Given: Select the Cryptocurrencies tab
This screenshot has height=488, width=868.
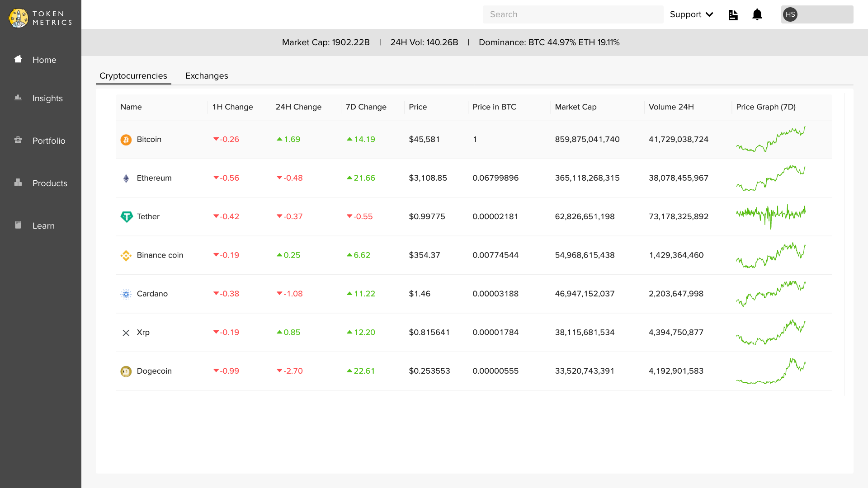Looking at the screenshot, I should (133, 76).
